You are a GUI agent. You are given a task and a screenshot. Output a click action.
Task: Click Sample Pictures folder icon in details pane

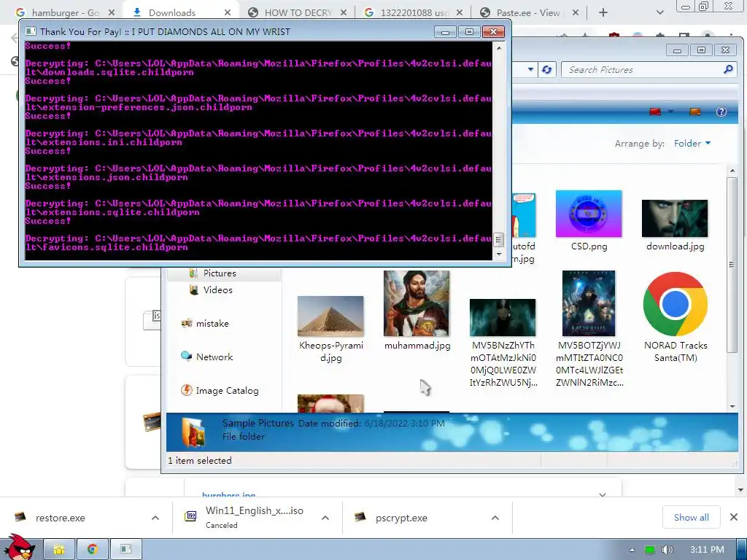pos(194,432)
